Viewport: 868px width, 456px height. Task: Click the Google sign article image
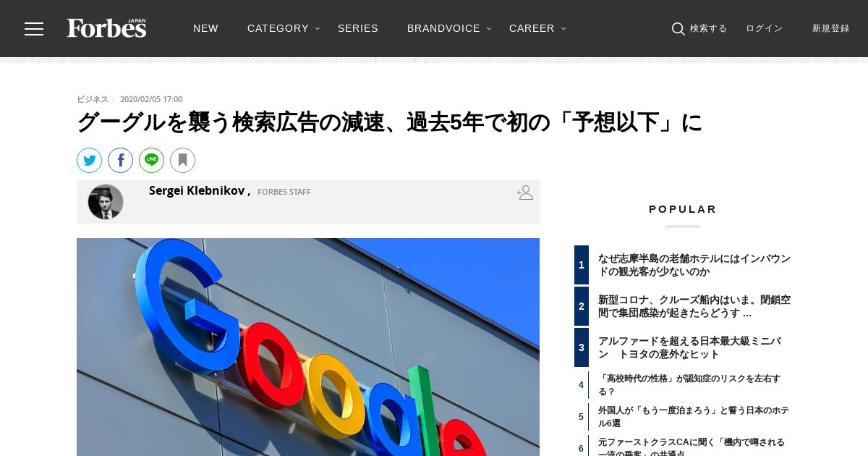point(308,347)
